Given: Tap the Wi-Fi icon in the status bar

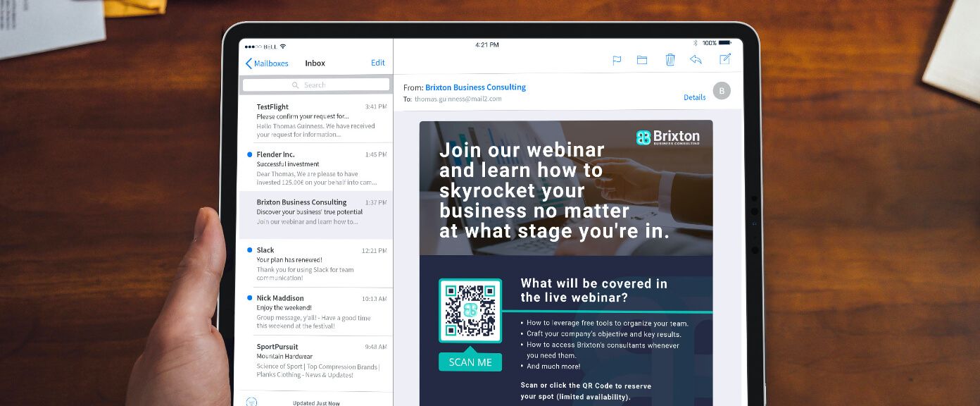Looking at the screenshot, I should point(283,47).
